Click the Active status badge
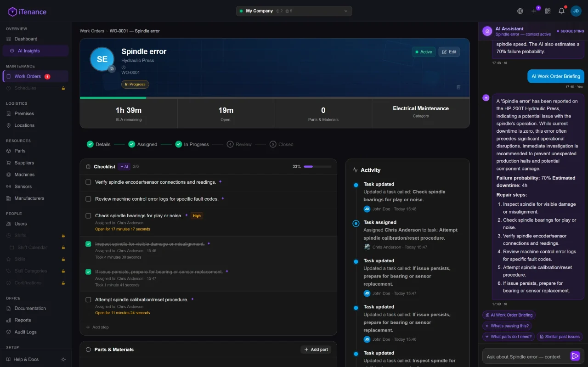This screenshot has width=588, height=367. (424, 52)
